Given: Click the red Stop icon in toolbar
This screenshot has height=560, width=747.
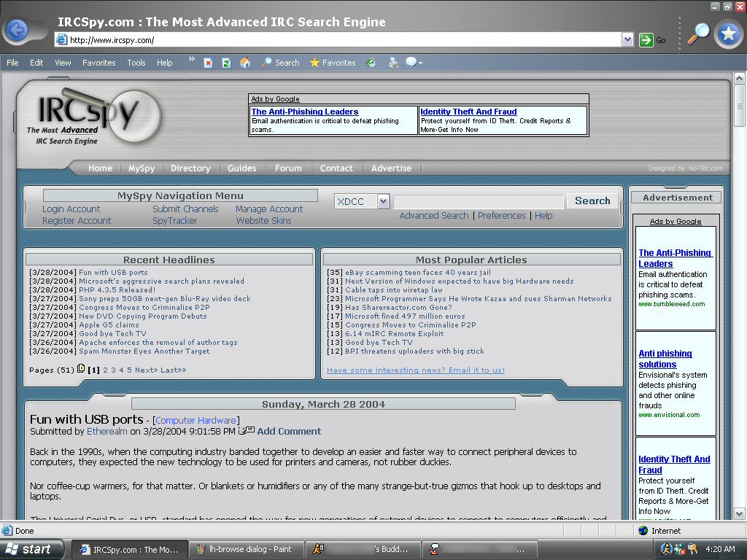Looking at the screenshot, I should click(208, 63).
